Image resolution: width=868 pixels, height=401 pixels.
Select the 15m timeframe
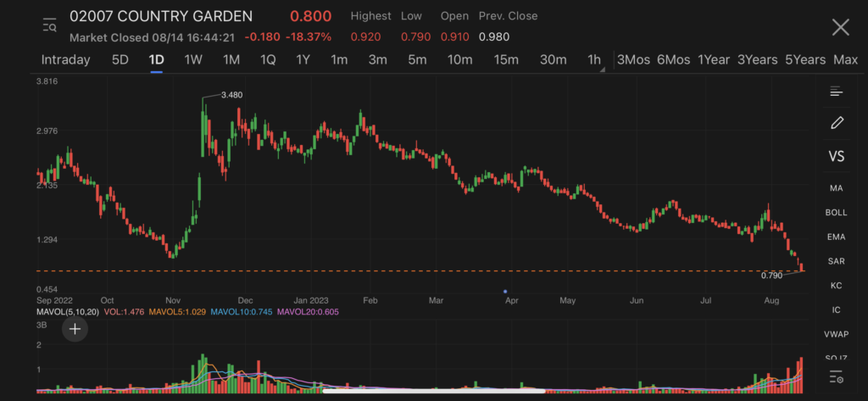506,60
